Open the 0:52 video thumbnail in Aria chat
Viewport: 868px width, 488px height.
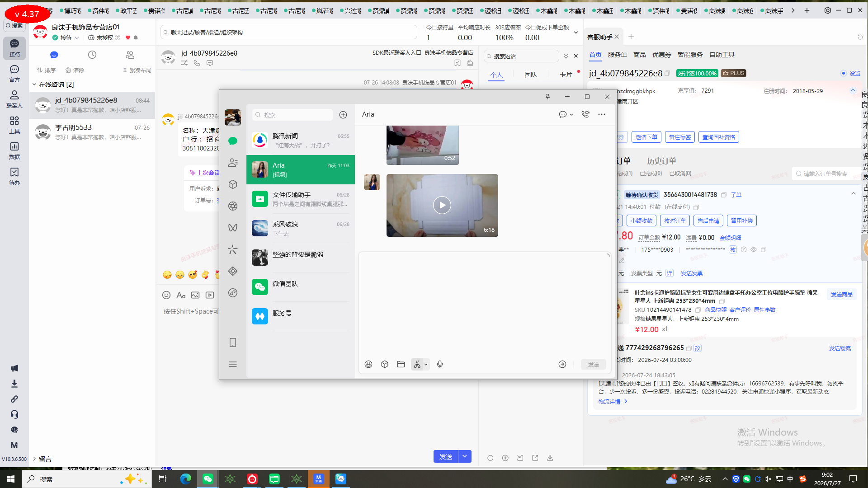point(423,145)
